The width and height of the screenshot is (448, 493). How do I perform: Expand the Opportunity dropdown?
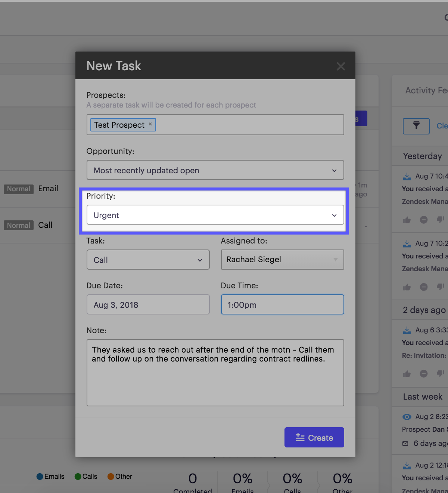coord(215,170)
